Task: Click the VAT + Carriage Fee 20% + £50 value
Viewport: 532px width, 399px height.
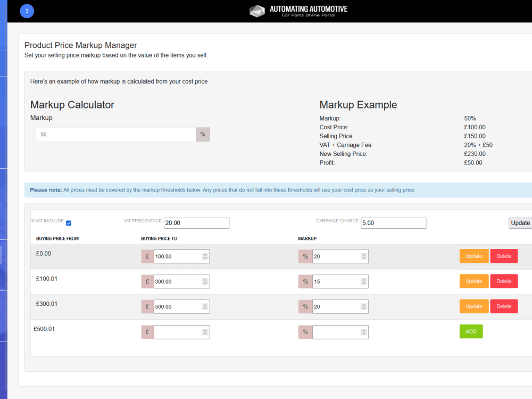Action: pos(478,145)
